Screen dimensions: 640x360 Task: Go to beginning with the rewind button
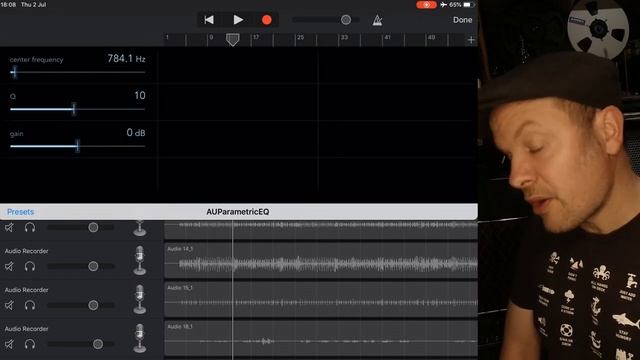click(x=209, y=20)
